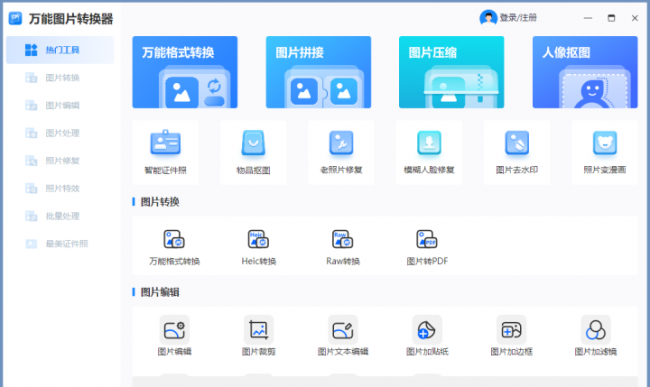Go to the 图片处理 sidebar tab

tap(60, 133)
